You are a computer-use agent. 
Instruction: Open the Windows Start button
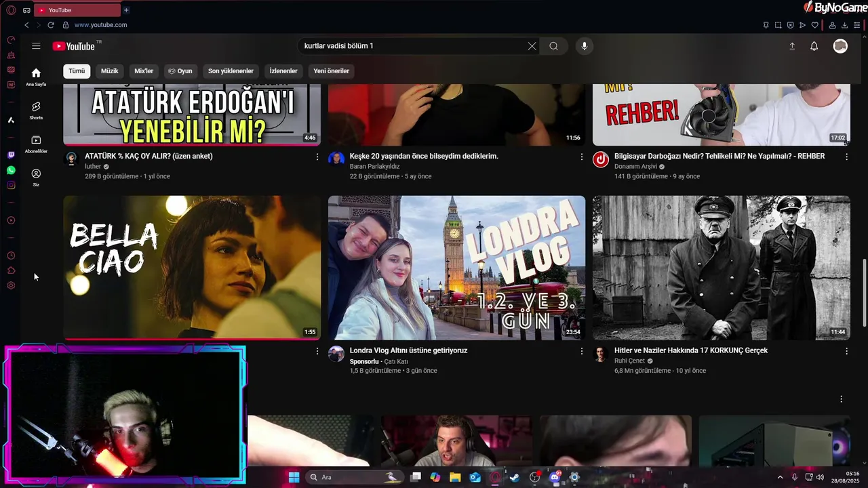tap(294, 477)
